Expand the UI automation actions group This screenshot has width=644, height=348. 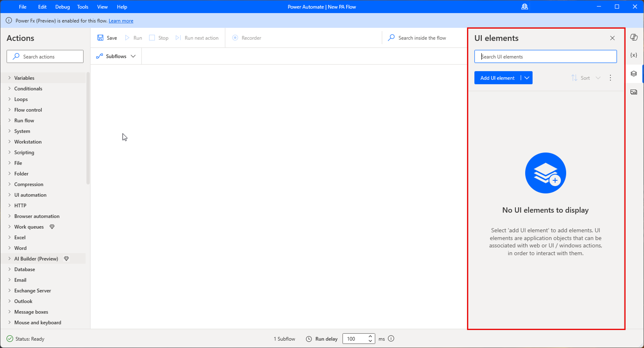coord(10,195)
